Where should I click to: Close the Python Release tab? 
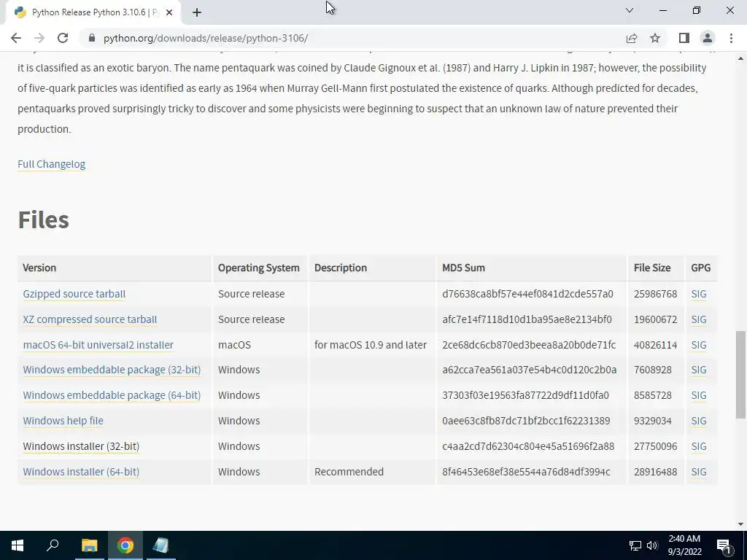point(169,12)
